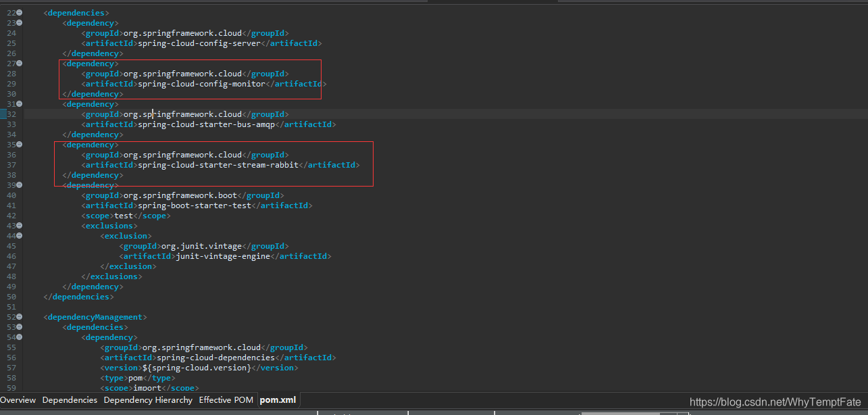Click the opening dependencies tag on line 22
This screenshot has width=868, height=415.
pos(76,13)
